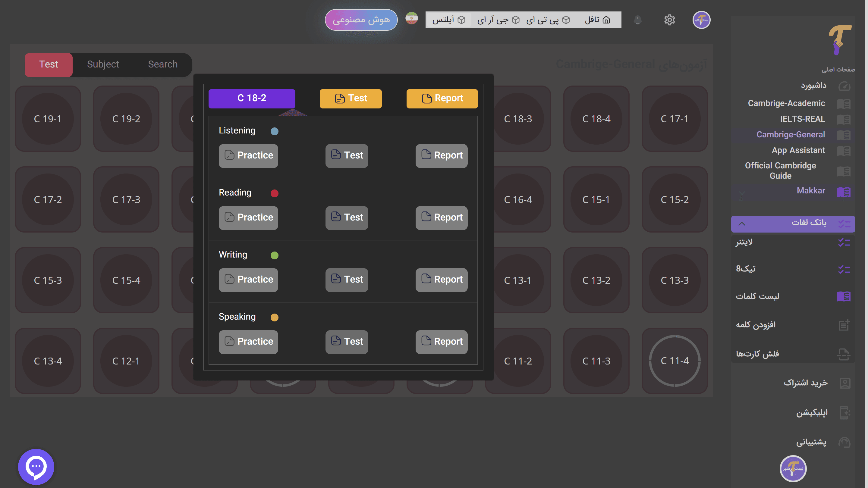Open the settings gear icon
The height and width of the screenshot is (488, 868).
tap(669, 20)
